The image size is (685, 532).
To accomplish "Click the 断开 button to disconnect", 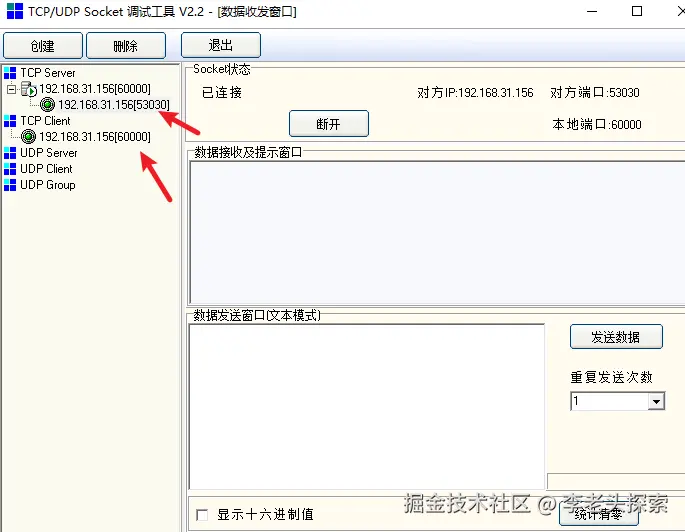I will point(329,124).
